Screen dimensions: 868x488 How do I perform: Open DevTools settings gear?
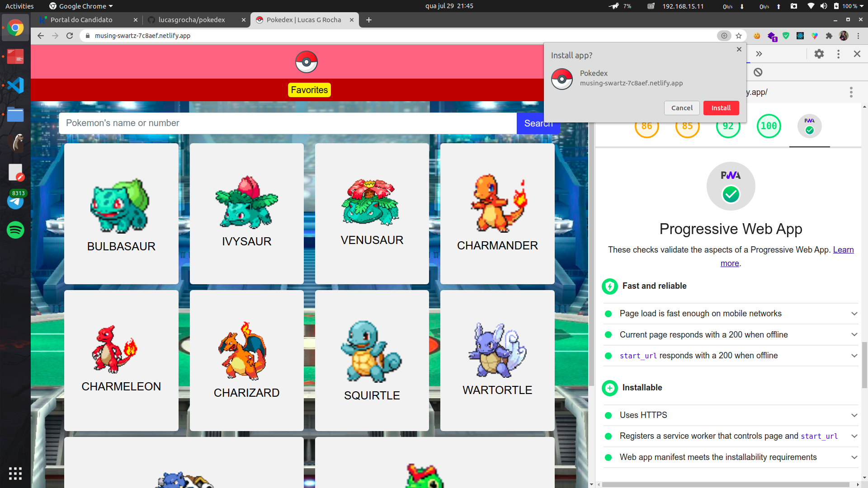point(819,54)
